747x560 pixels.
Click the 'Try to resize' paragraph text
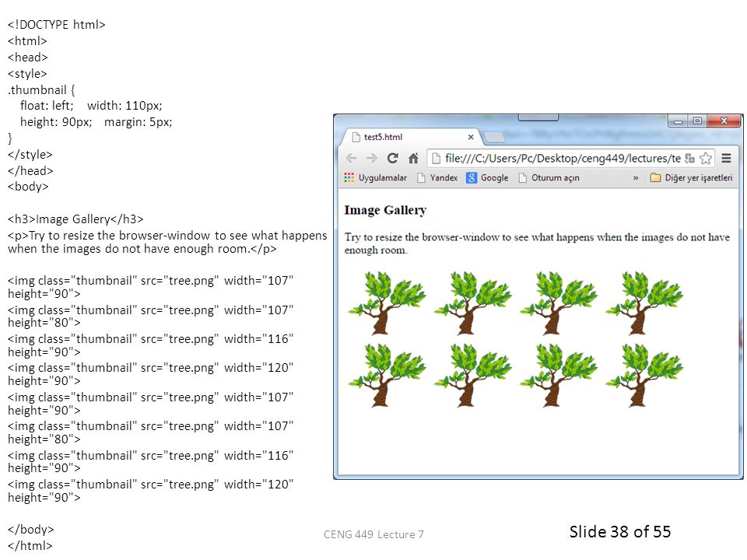537,243
